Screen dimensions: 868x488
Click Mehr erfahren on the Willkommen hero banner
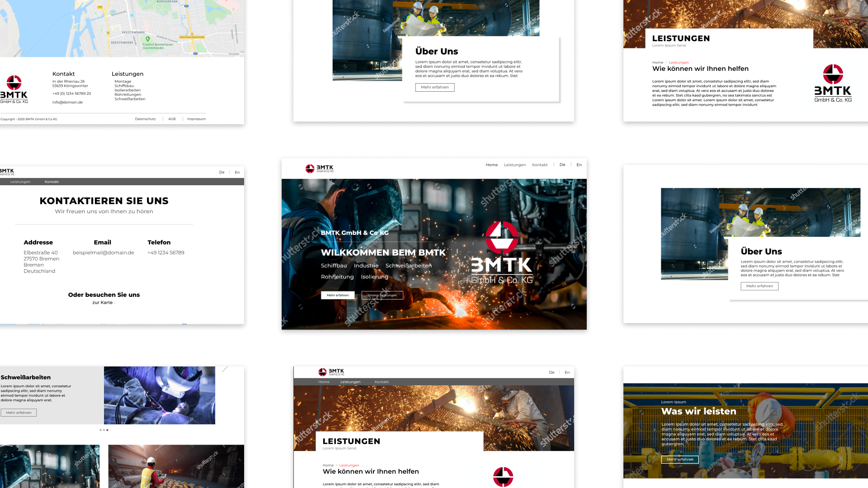[338, 295]
